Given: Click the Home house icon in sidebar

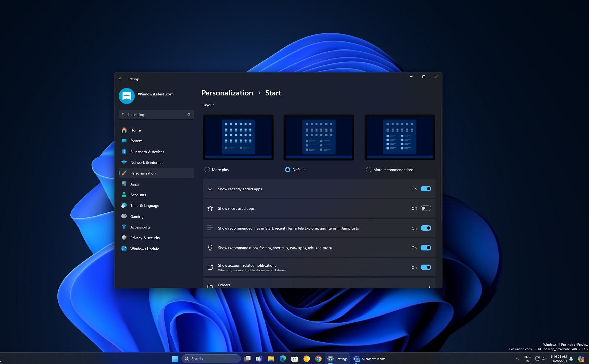Looking at the screenshot, I should tap(124, 130).
